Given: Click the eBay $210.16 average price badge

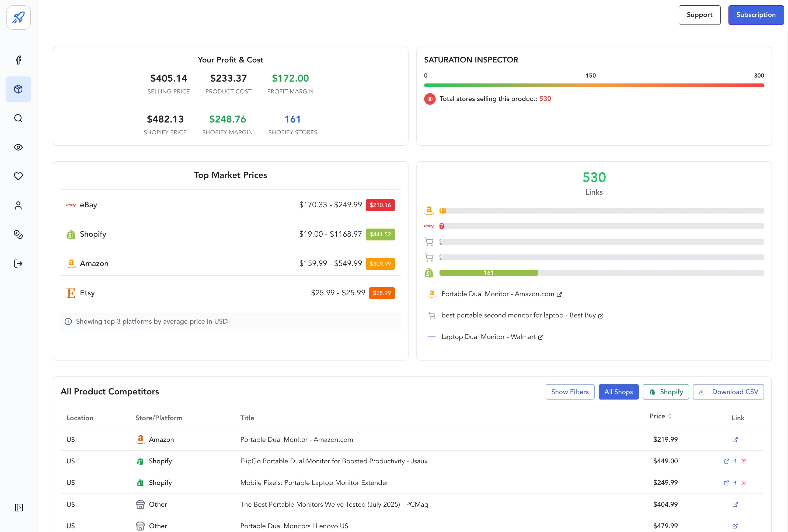Looking at the screenshot, I should [x=380, y=205].
